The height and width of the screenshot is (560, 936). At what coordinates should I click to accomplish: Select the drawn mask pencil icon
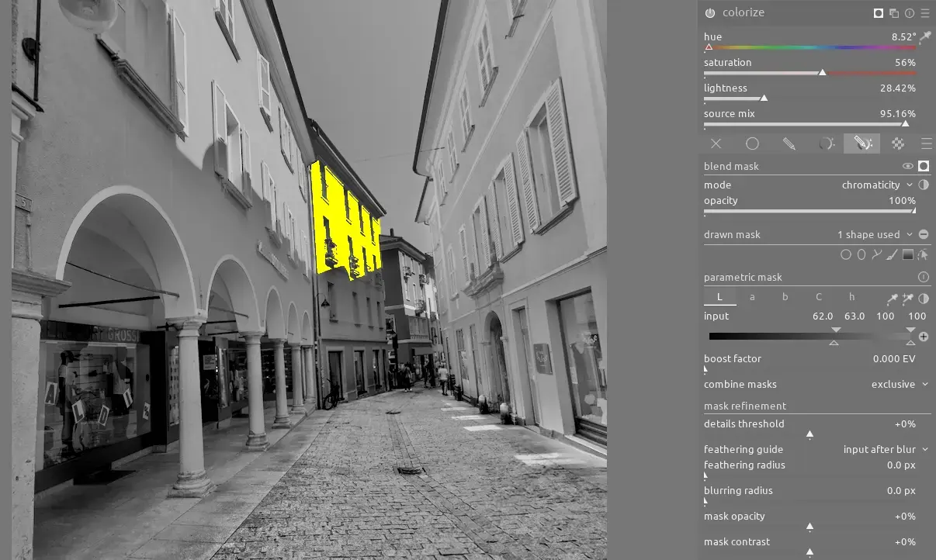(789, 143)
